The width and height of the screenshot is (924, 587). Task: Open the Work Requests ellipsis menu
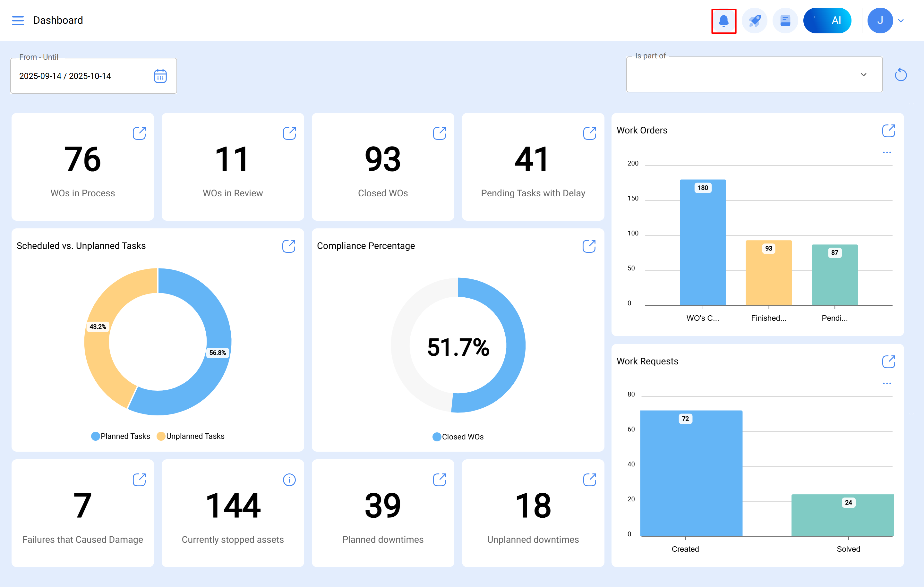pos(887,383)
